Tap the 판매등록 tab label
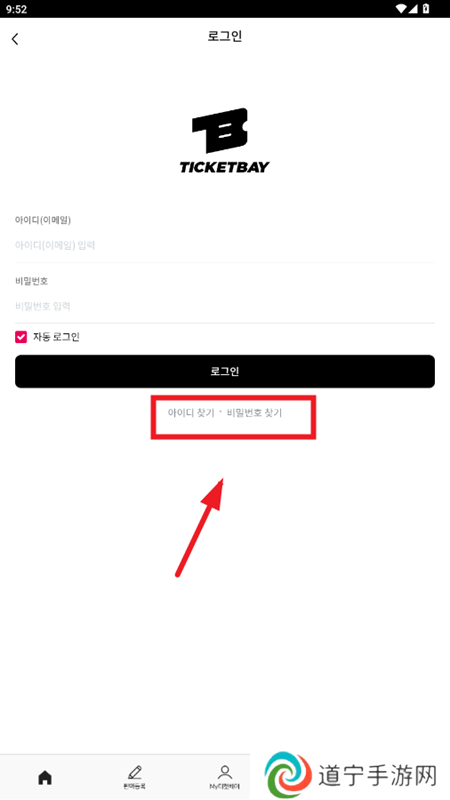 [135, 787]
